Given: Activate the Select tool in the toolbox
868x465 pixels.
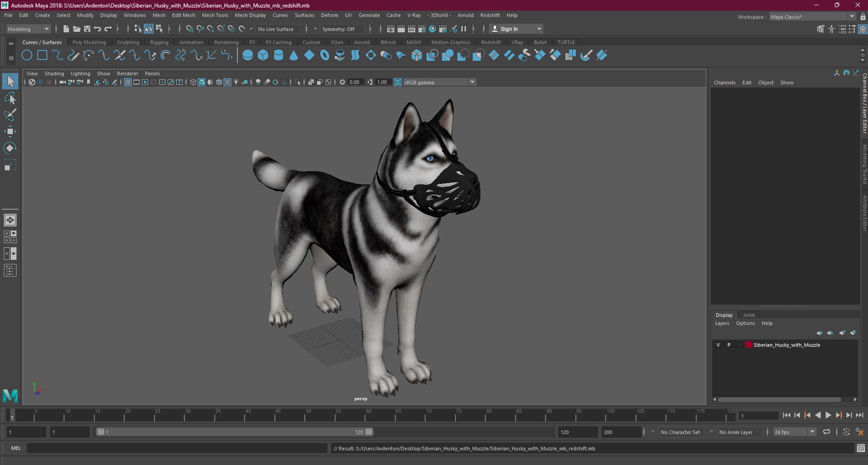Looking at the screenshot, I should [x=10, y=81].
